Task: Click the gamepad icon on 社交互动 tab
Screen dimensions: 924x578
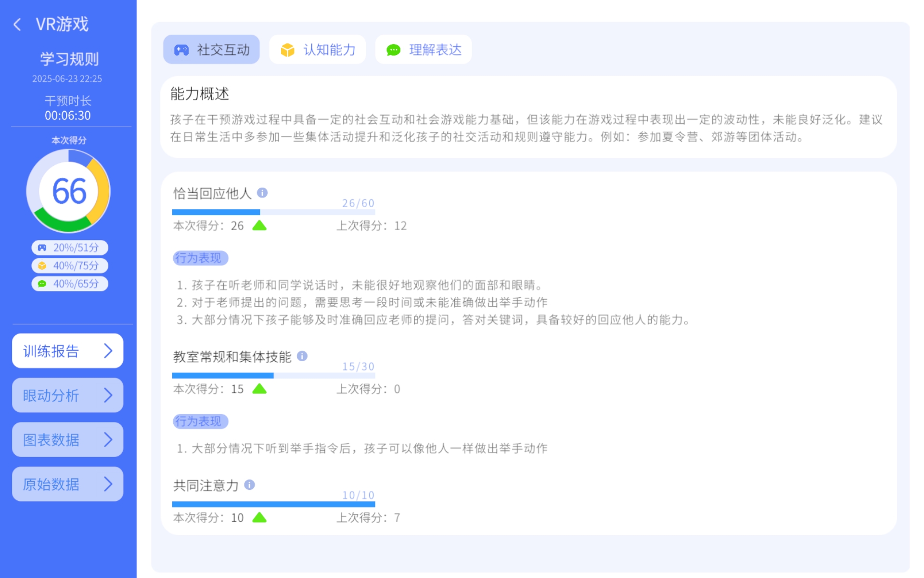Action: (180, 49)
